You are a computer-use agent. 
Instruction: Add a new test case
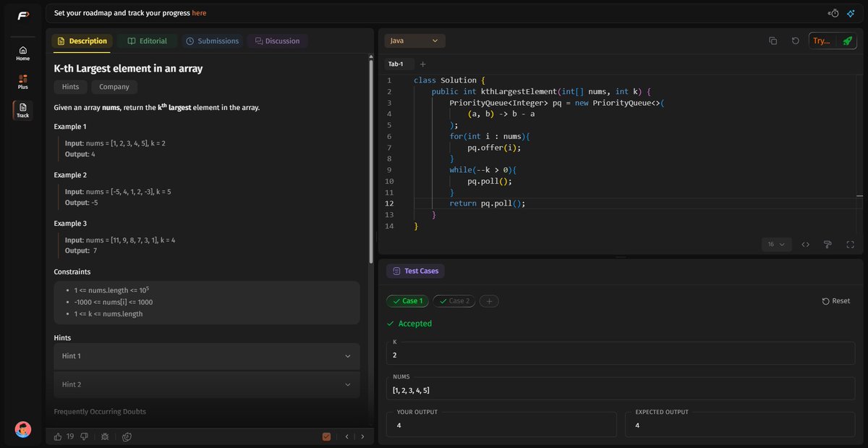pyautogui.click(x=489, y=301)
